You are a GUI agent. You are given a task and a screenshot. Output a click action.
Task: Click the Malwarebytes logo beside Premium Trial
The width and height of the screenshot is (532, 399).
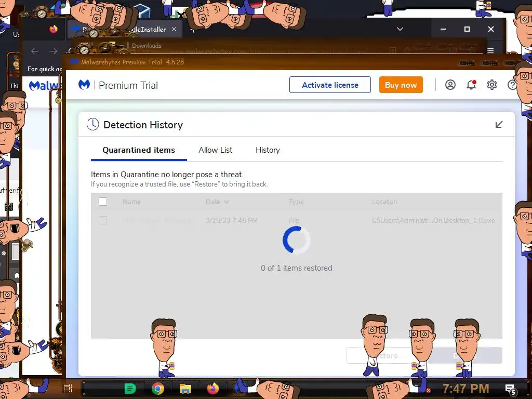coord(84,85)
